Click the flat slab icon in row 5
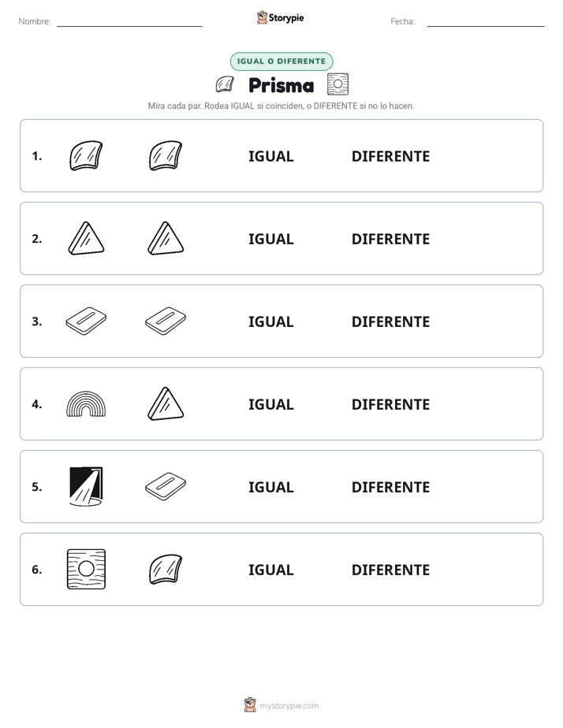Viewport: 563px width, 728px height. [x=166, y=486]
